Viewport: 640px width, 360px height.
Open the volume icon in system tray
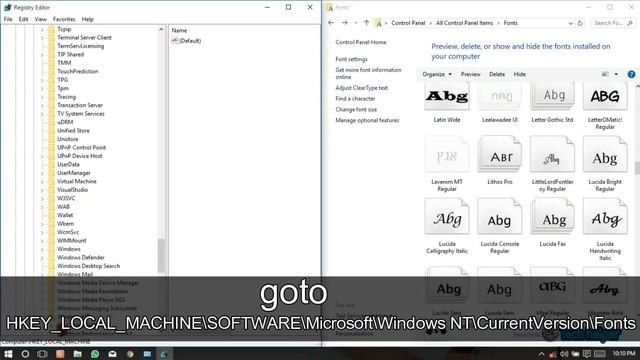pos(564,354)
